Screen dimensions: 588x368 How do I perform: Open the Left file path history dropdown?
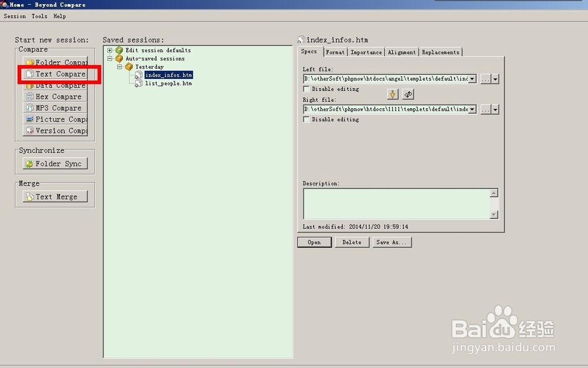pyautogui.click(x=473, y=79)
